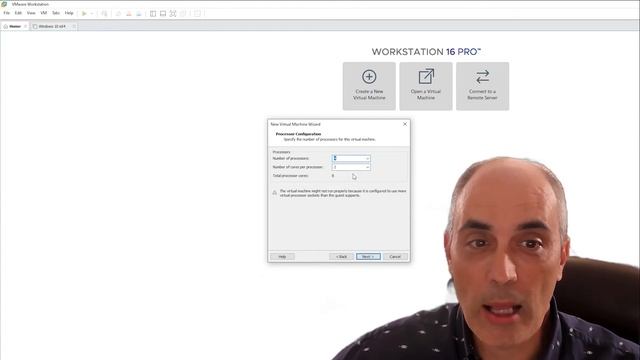Viewport: 640px width, 360px height.
Task: Click the Open a Virtual Machine tile
Action: (x=426, y=86)
